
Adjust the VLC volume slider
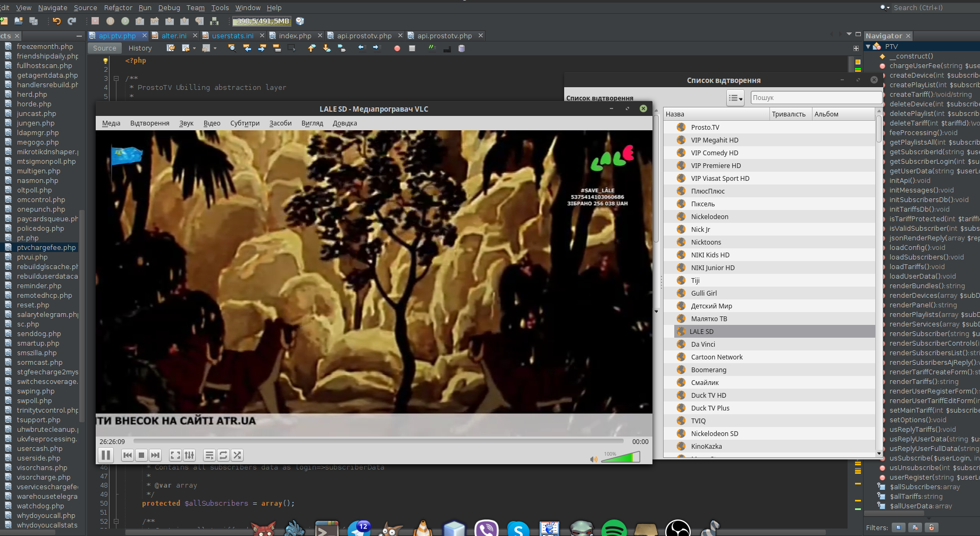tap(621, 458)
